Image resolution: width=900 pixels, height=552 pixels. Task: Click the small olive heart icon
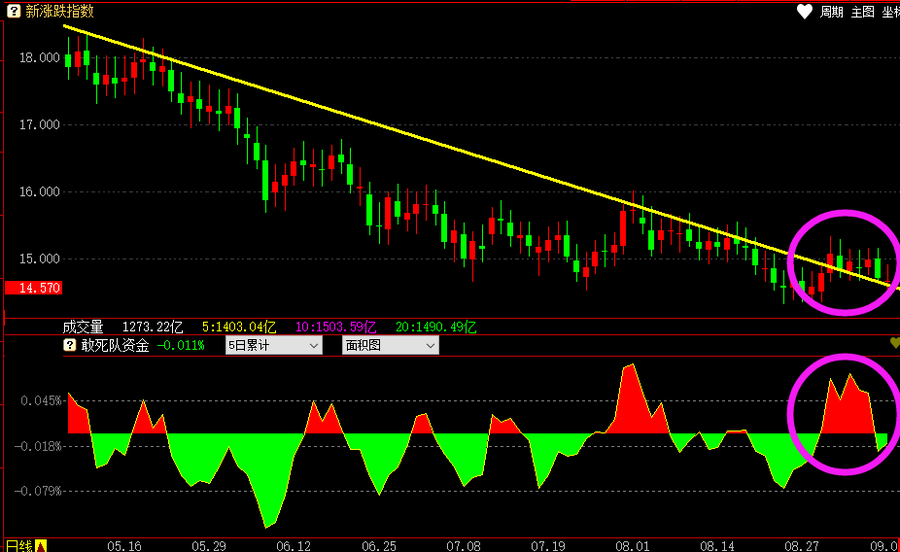(894, 343)
